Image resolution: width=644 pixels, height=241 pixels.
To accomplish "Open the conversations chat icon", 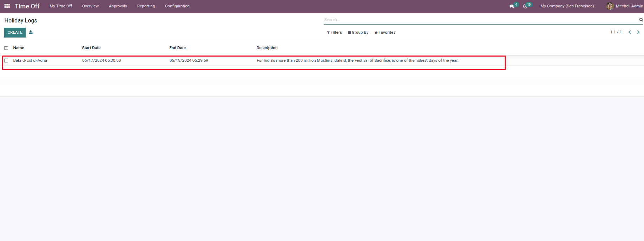I will [512, 6].
